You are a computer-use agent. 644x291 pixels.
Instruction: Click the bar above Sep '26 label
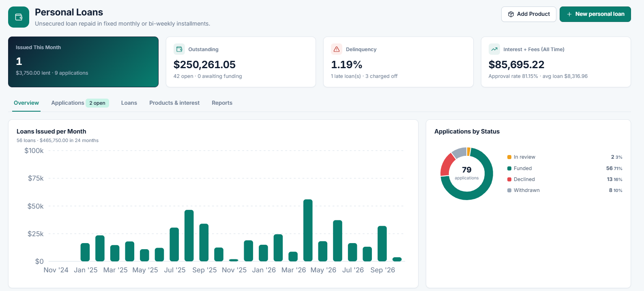(382, 244)
